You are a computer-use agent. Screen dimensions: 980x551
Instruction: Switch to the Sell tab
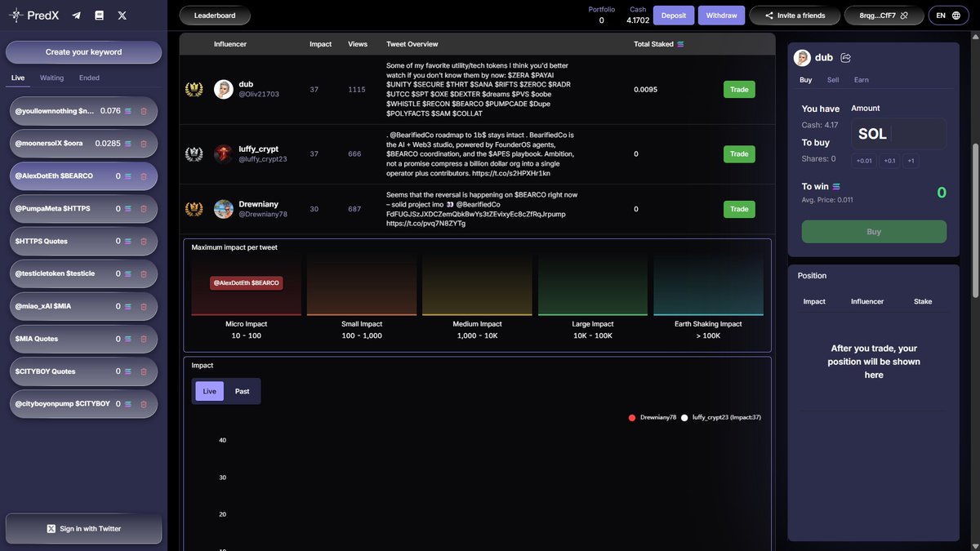pos(832,79)
